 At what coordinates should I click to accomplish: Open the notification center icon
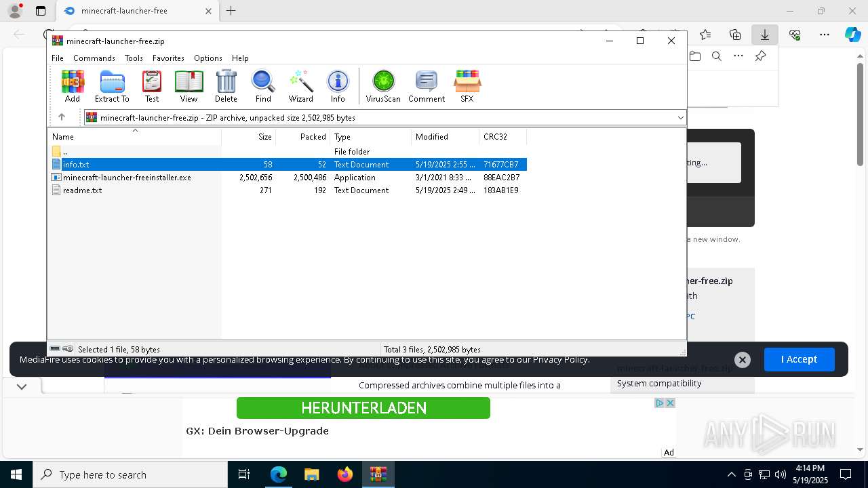(x=846, y=474)
